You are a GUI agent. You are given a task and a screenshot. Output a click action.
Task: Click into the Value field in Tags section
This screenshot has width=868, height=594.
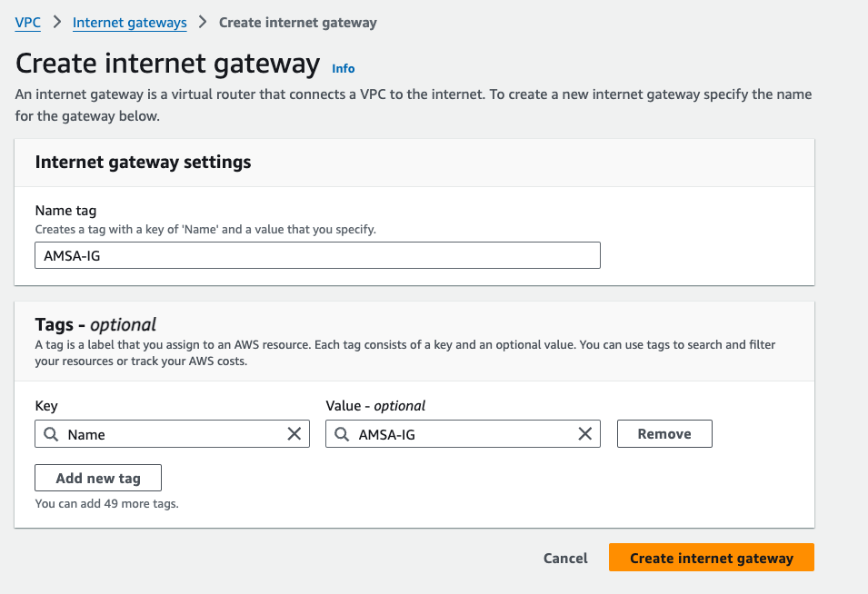(x=464, y=434)
